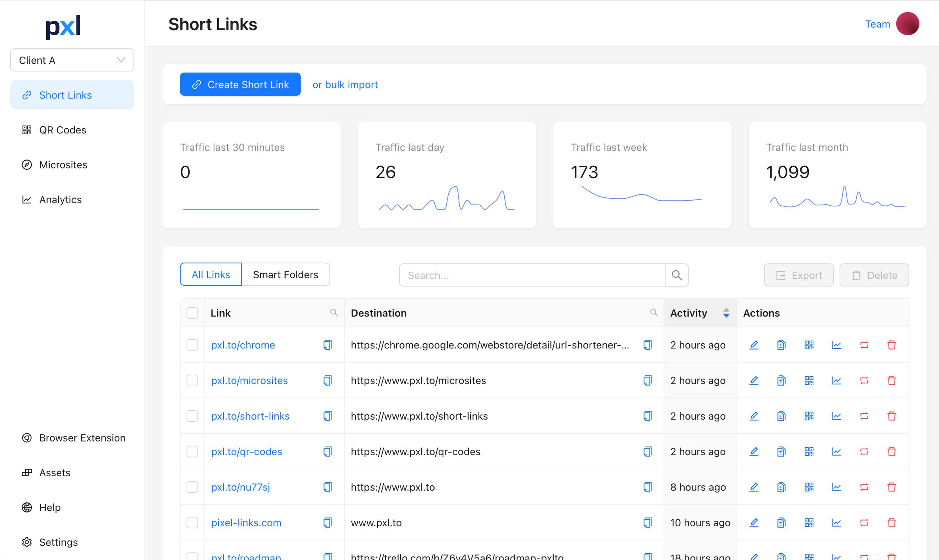Tick the checkbox for pixel-links.com row
Viewport: 939px width, 560px height.
(192, 522)
